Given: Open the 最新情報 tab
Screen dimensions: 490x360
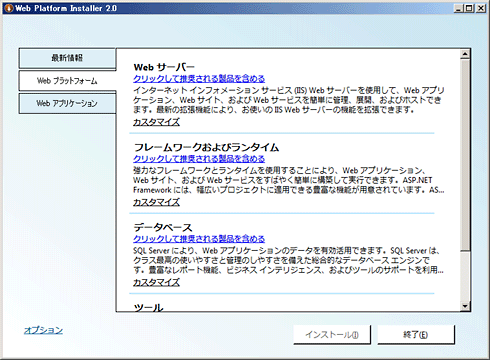Looking at the screenshot, I should click(67, 58).
